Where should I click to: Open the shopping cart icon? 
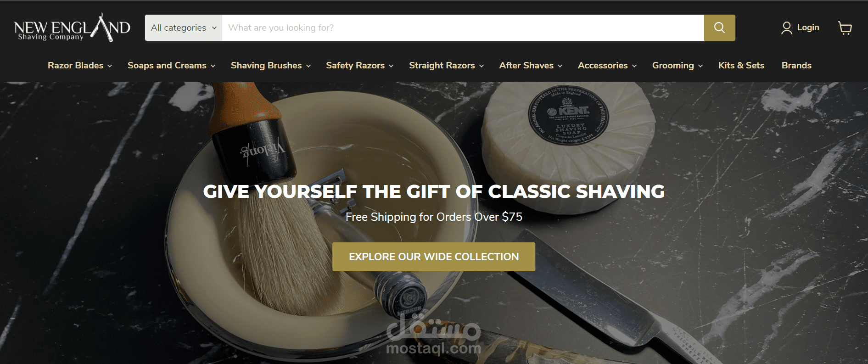point(845,28)
